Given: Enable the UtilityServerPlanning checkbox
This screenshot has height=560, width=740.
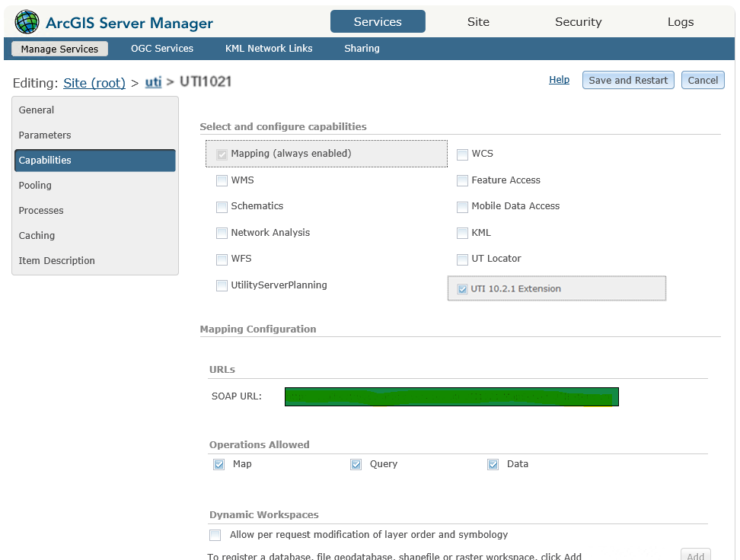Looking at the screenshot, I should coord(222,285).
